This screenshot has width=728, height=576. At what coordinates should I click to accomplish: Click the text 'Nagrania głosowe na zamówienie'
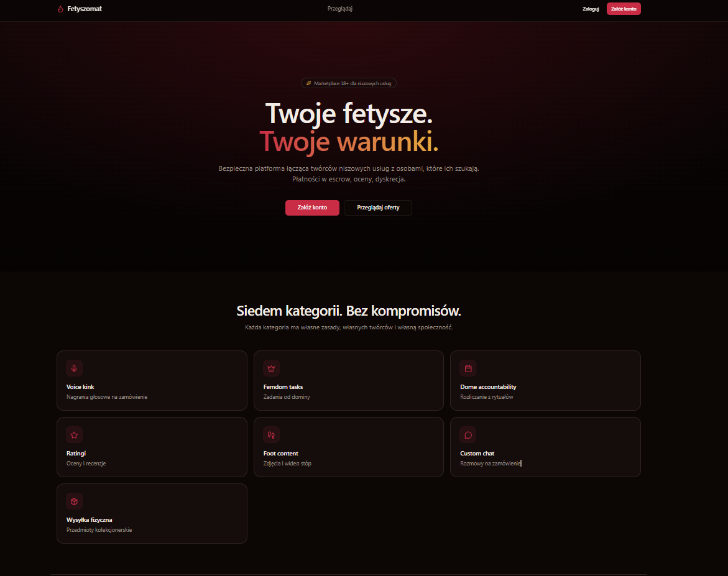coord(107,397)
